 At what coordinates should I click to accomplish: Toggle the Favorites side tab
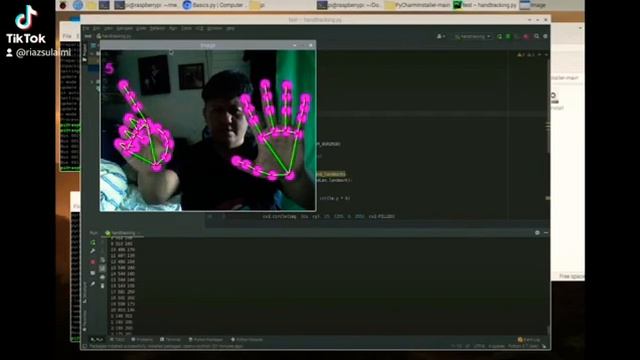pos(85,320)
